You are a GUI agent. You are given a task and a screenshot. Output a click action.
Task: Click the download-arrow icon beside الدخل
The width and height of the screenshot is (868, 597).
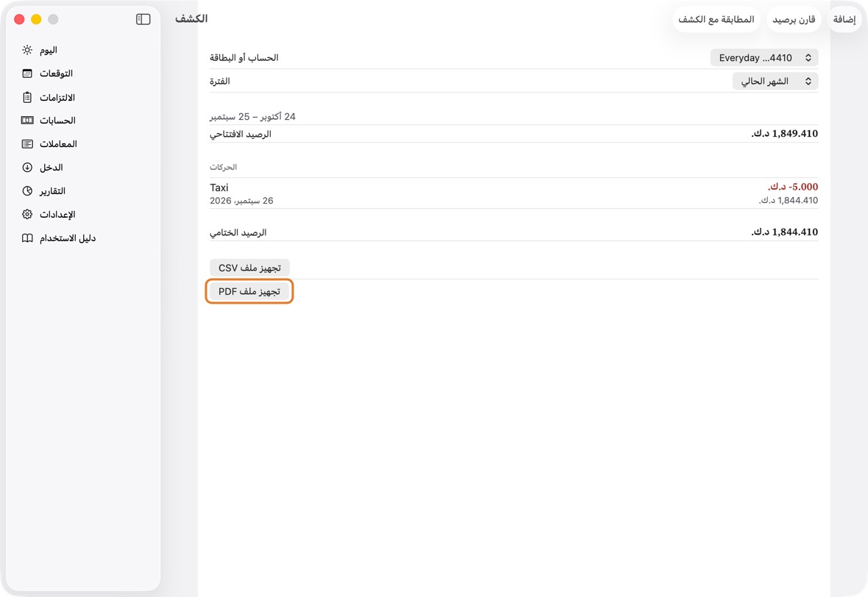point(27,167)
